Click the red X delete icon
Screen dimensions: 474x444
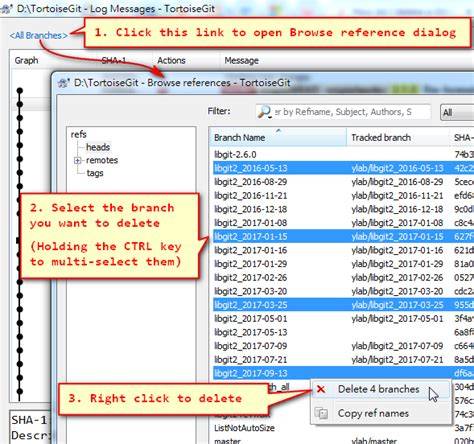[321, 389]
